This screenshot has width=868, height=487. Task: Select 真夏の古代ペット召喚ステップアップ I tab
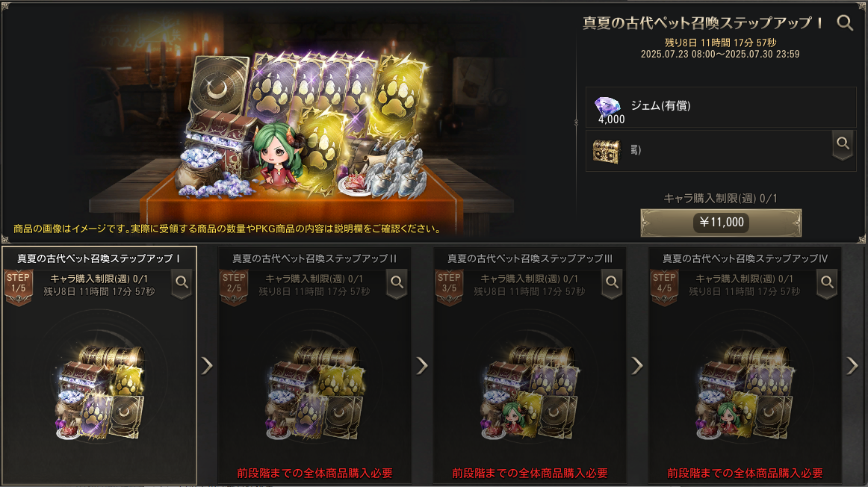99,258
